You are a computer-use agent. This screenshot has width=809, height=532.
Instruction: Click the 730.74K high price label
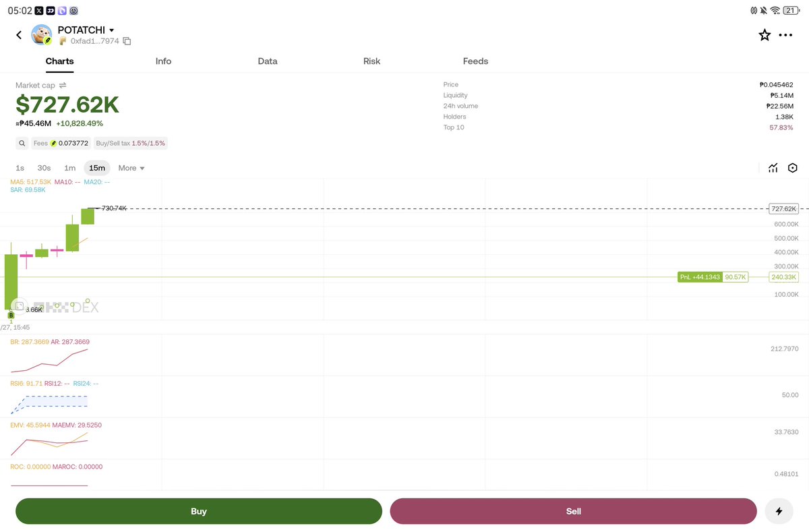(x=114, y=208)
